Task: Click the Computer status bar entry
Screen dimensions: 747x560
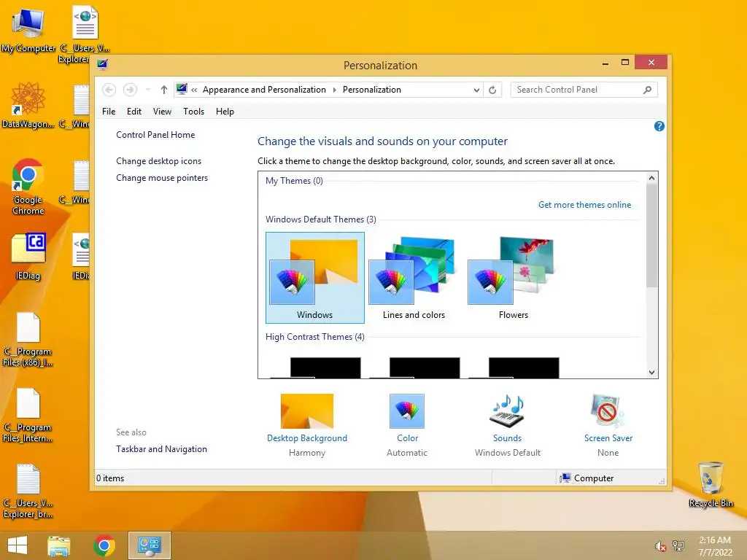Action: (x=587, y=478)
